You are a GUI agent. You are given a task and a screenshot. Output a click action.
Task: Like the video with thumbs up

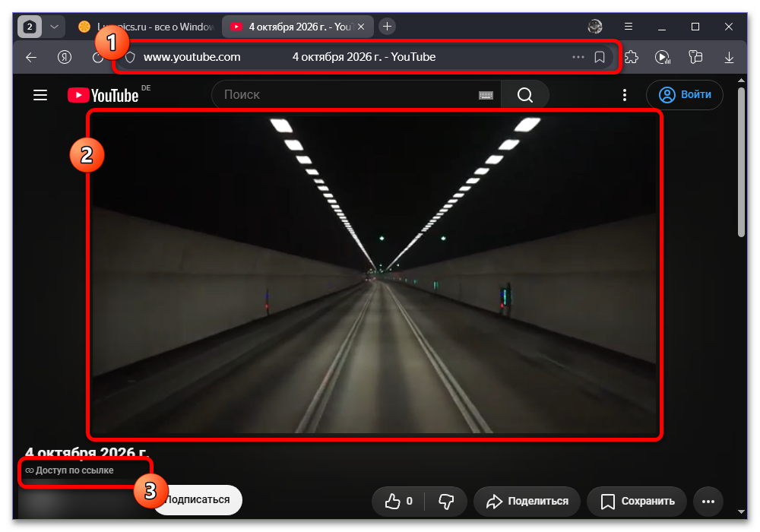point(398,501)
